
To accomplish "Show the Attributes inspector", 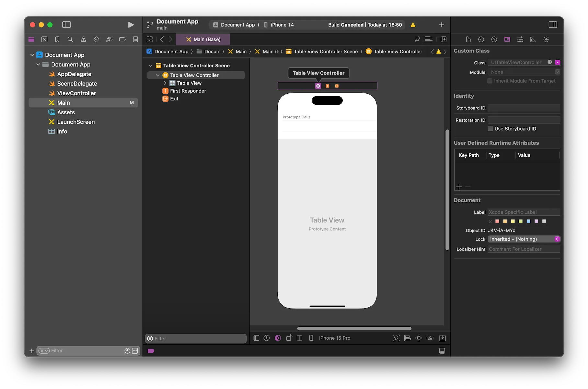I will pos(520,40).
